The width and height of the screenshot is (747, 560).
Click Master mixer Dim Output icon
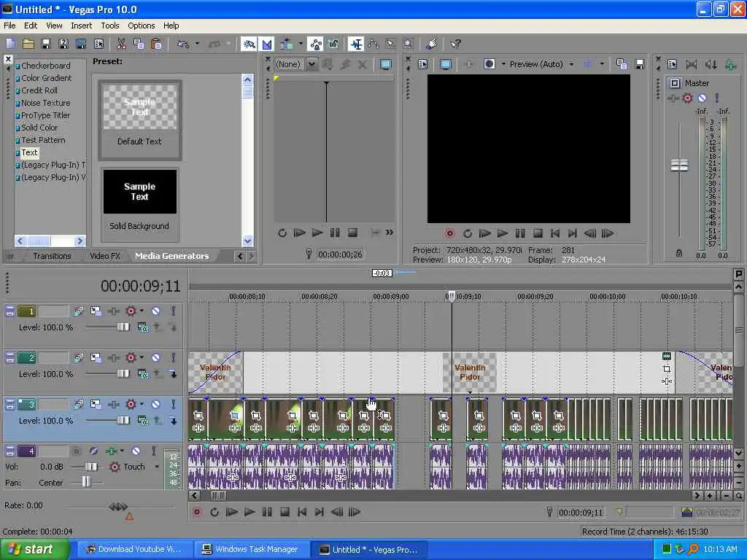[x=711, y=65]
